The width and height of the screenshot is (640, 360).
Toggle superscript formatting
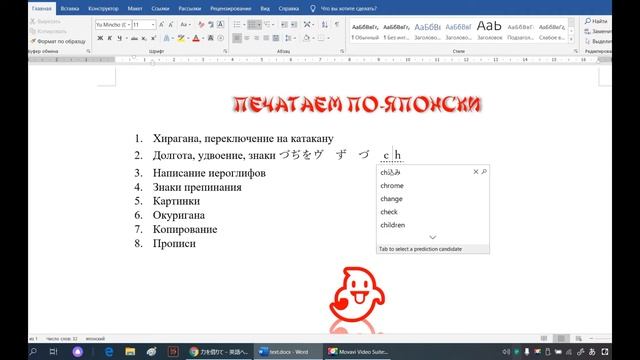[x=153, y=38]
